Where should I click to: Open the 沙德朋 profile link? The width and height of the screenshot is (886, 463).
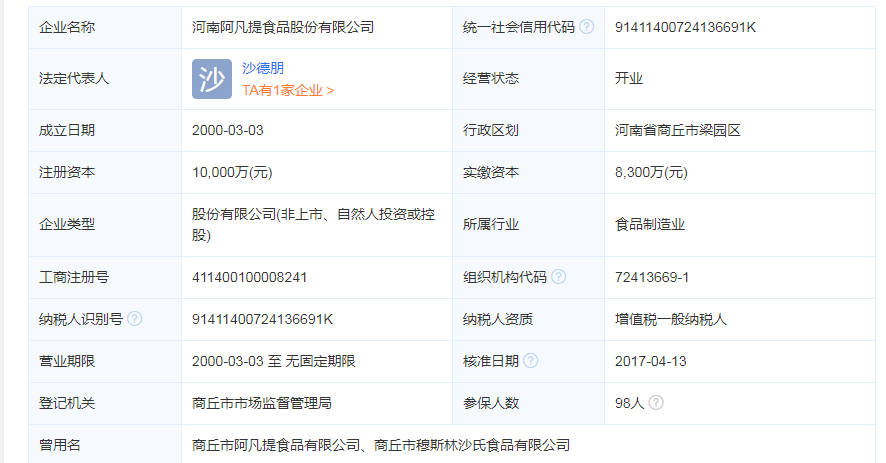pos(263,68)
